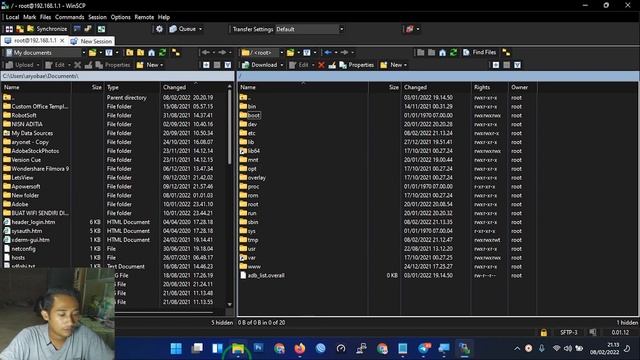The width and height of the screenshot is (640, 360).
Task: Click the remote Rename icon
Action: coord(332,65)
